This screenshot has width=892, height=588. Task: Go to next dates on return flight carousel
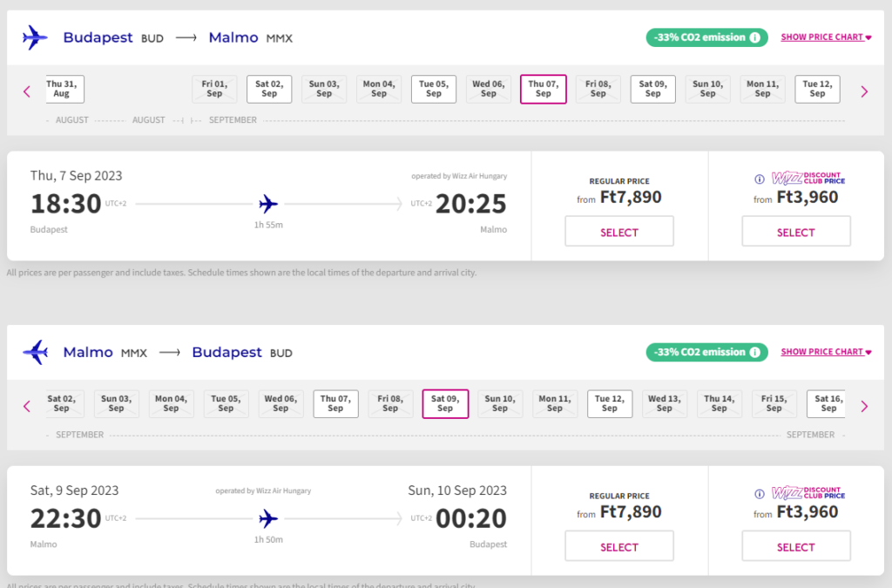[x=864, y=406]
